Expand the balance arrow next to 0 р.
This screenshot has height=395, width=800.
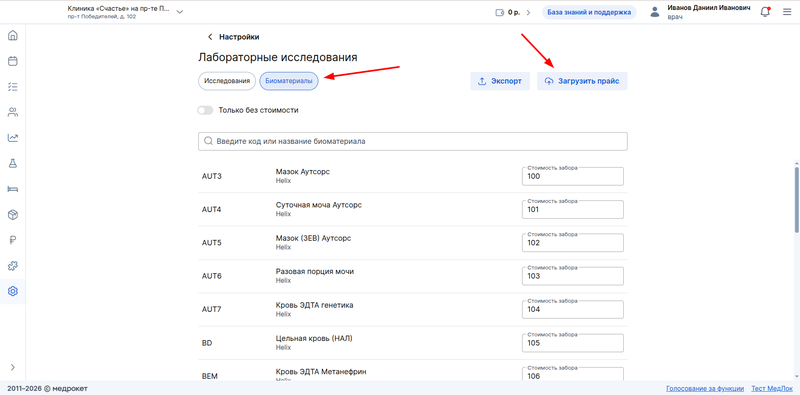(528, 12)
